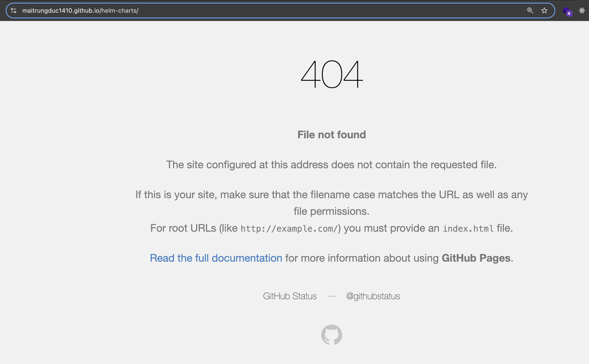Click the "File not found" heading
589x364 pixels.
point(331,135)
